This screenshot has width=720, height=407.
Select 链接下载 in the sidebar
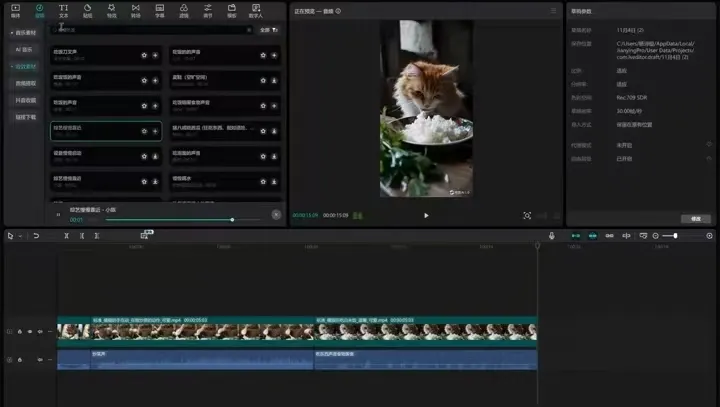click(x=26, y=117)
